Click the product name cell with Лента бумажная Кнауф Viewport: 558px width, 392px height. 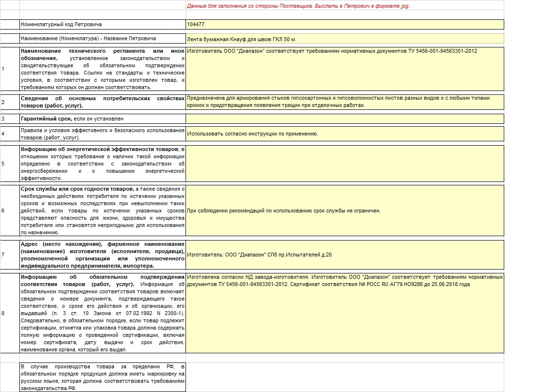(344, 39)
